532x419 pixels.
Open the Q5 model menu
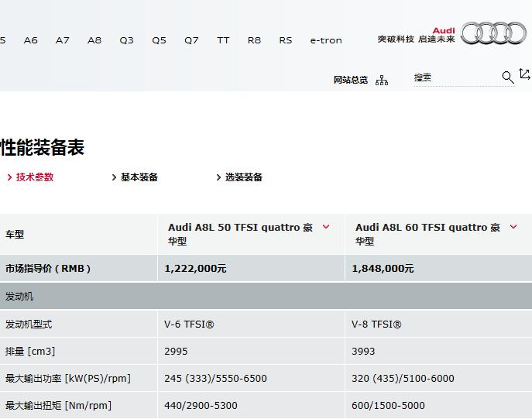point(159,40)
